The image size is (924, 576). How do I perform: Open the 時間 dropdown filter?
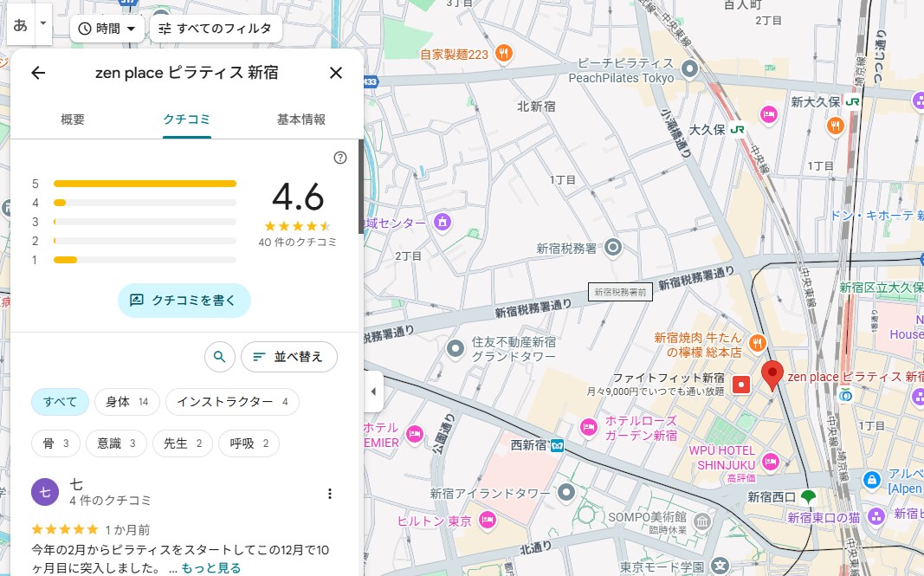coord(107,29)
